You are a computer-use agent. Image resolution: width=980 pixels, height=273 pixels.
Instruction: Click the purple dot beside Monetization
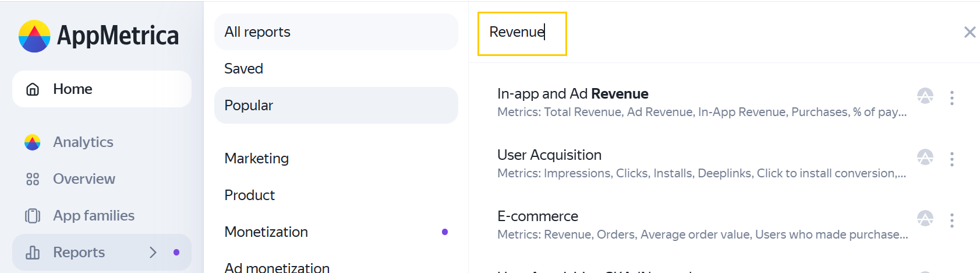pyautogui.click(x=445, y=232)
